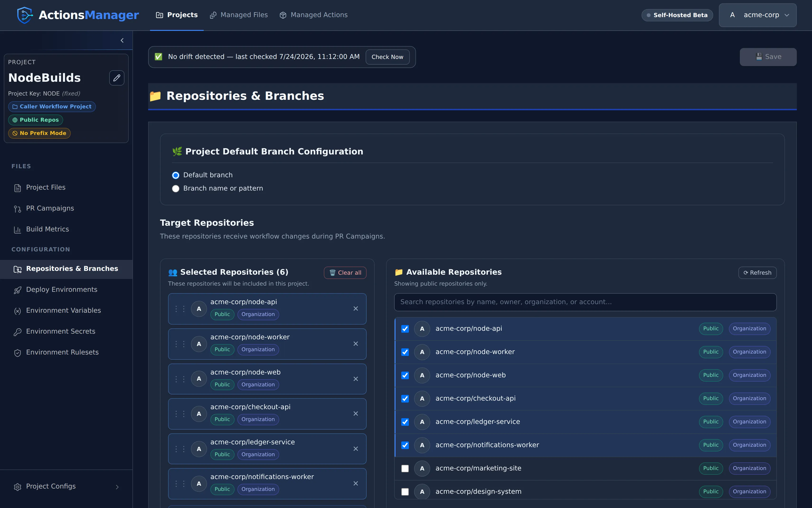The image size is (812, 508).
Task: Open the acme-corp account dropdown
Action: (x=758, y=15)
